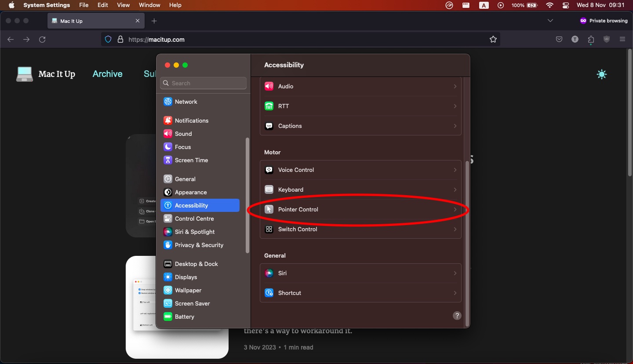Click the Voice Control icon
The image size is (633, 364).
coord(269,170)
